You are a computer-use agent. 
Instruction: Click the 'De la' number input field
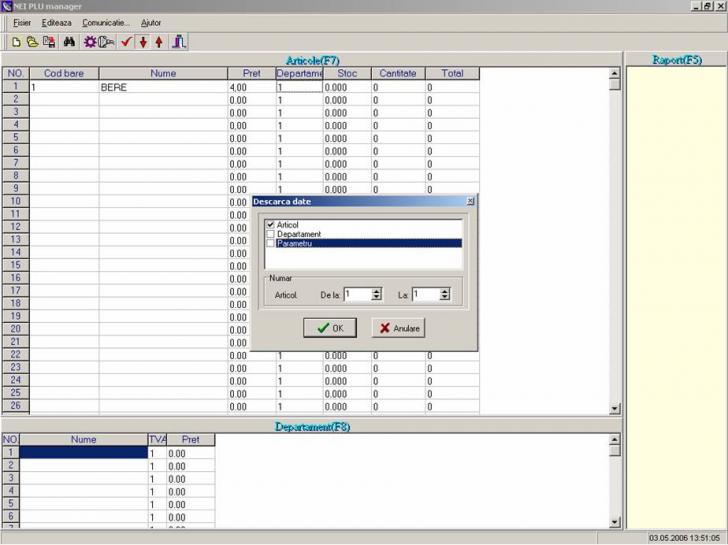pos(356,294)
